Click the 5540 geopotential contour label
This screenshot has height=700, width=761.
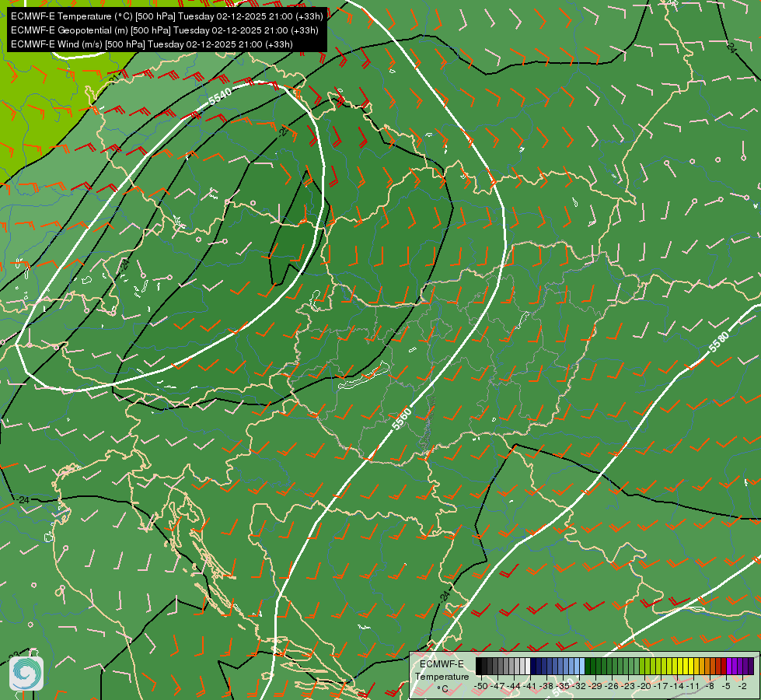220,96
